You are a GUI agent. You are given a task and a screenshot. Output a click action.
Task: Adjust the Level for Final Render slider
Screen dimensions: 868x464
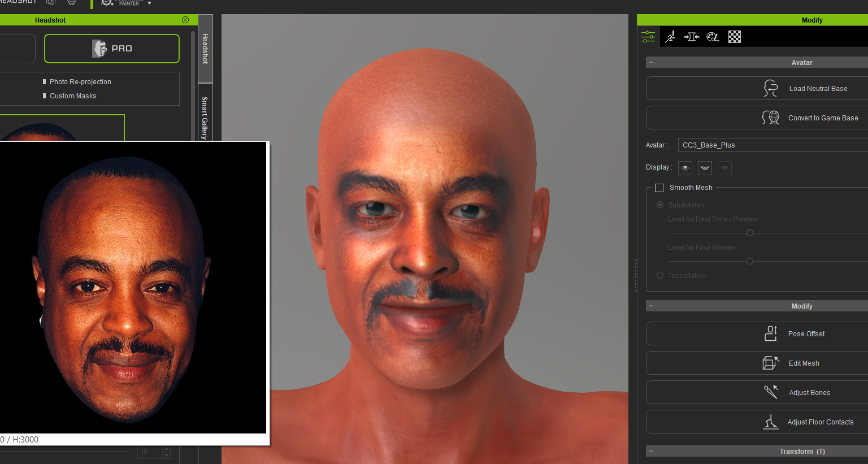point(750,261)
